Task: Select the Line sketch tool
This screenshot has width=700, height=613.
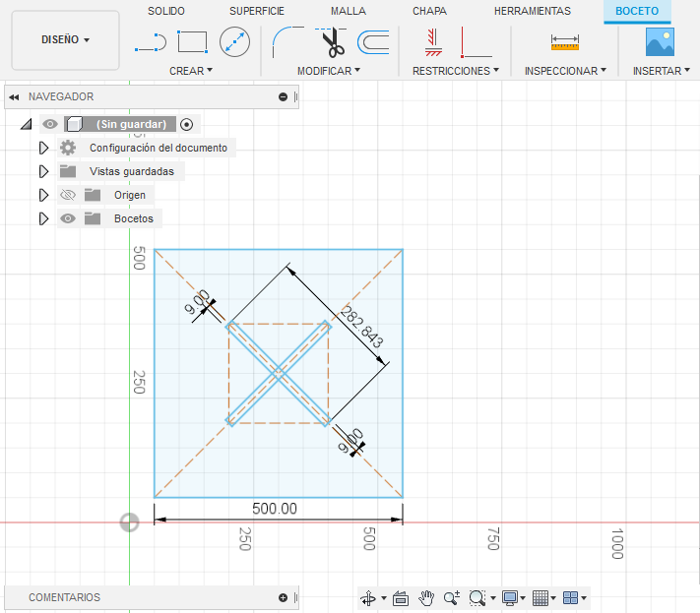Action: click(x=150, y=42)
